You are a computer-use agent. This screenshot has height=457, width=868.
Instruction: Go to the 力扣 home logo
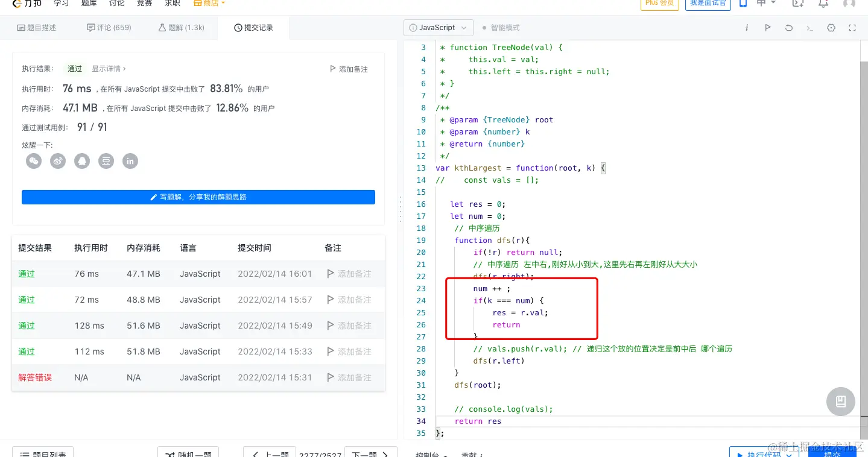click(x=26, y=4)
